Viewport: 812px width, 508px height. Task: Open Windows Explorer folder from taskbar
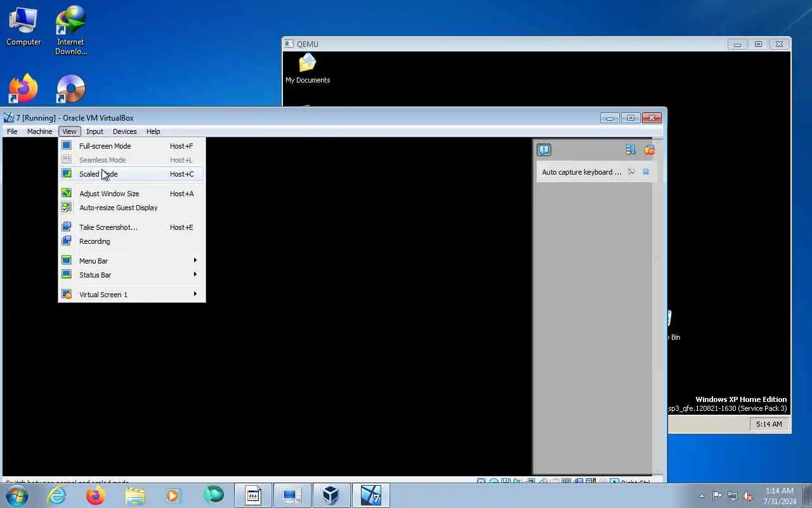click(x=135, y=495)
